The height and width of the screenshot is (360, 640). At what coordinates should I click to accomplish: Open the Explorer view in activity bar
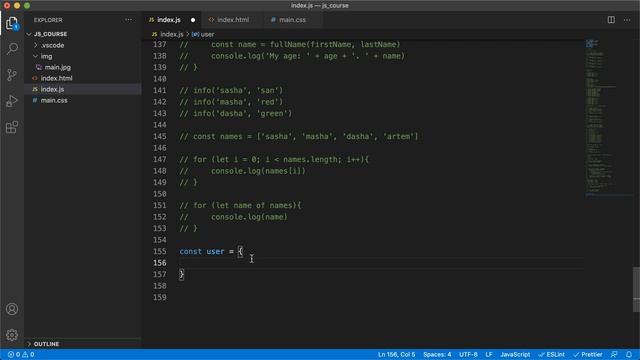tap(12, 23)
